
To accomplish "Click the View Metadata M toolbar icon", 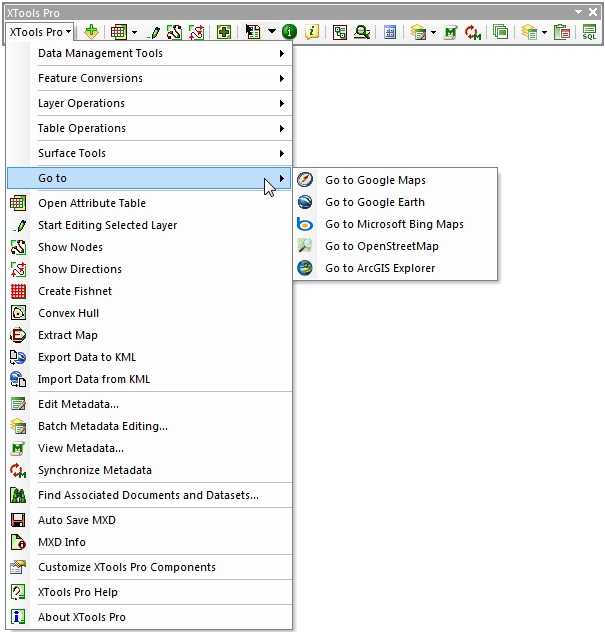I will click(451, 32).
